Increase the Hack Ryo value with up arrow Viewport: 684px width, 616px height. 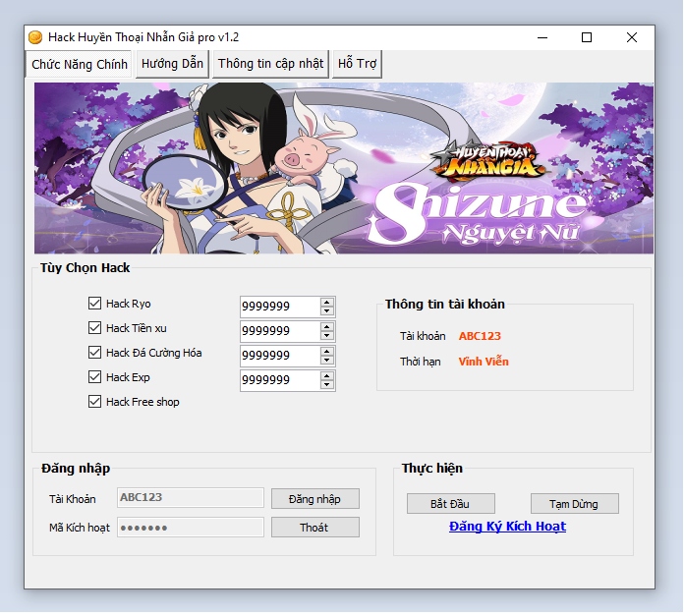point(327,301)
